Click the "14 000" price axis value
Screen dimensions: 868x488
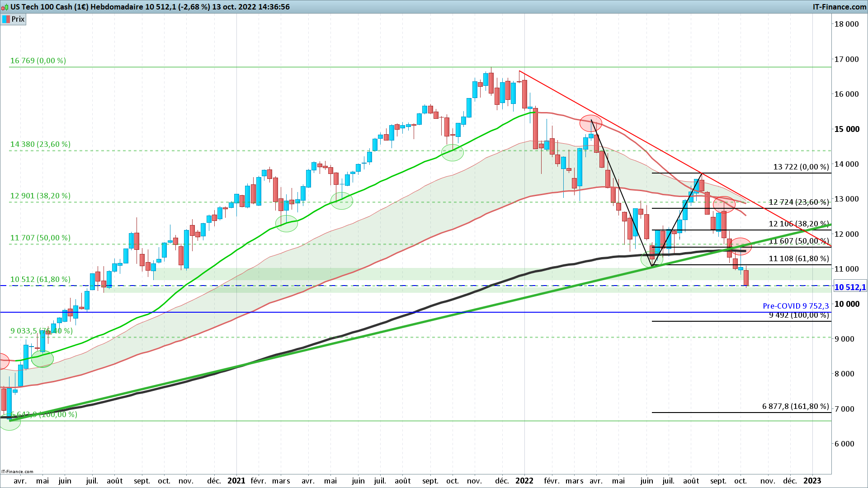(x=847, y=164)
